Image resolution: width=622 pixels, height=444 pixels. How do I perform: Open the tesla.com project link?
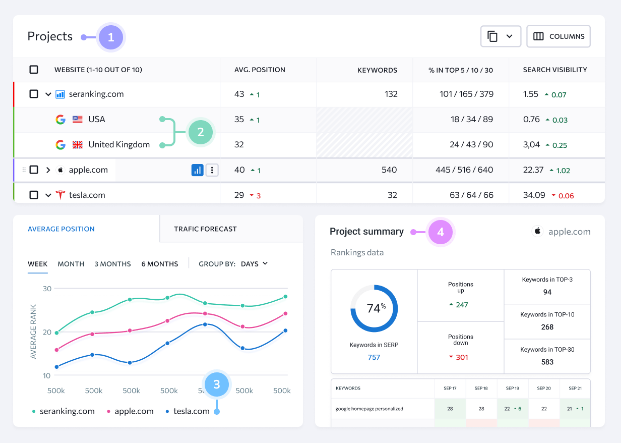pos(87,195)
